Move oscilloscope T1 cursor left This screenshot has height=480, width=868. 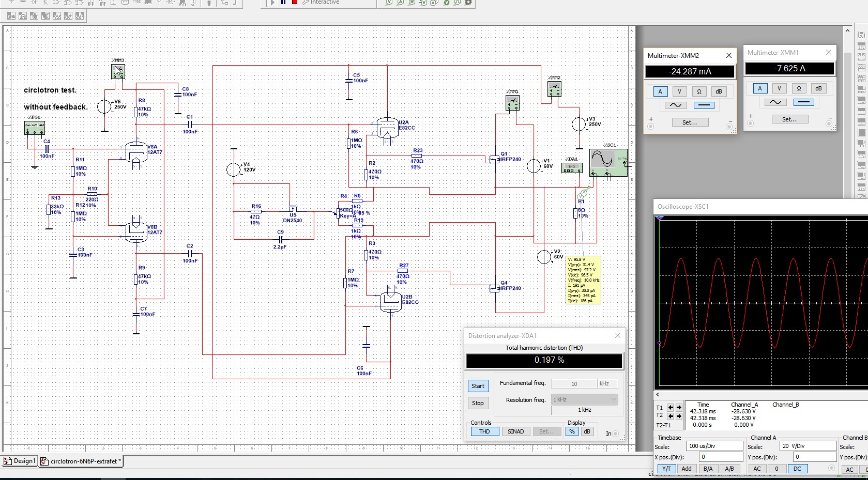tap(670, 408)
